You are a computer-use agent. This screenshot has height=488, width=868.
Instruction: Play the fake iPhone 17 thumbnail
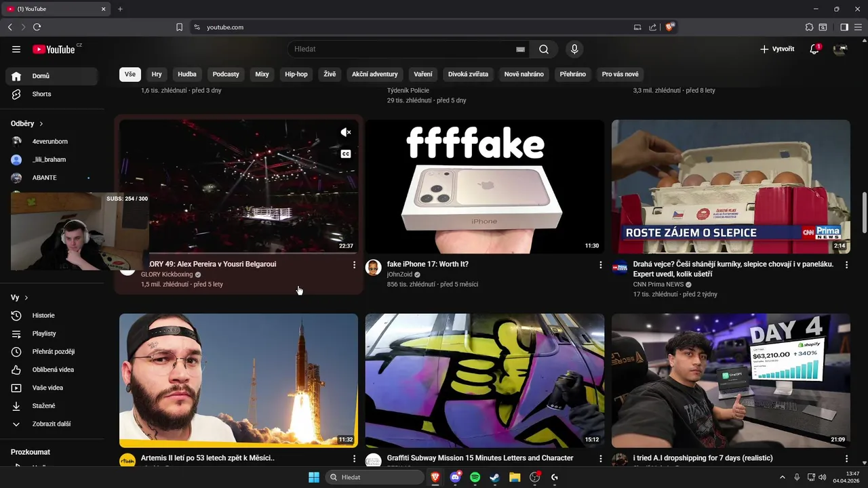[485, 187]
